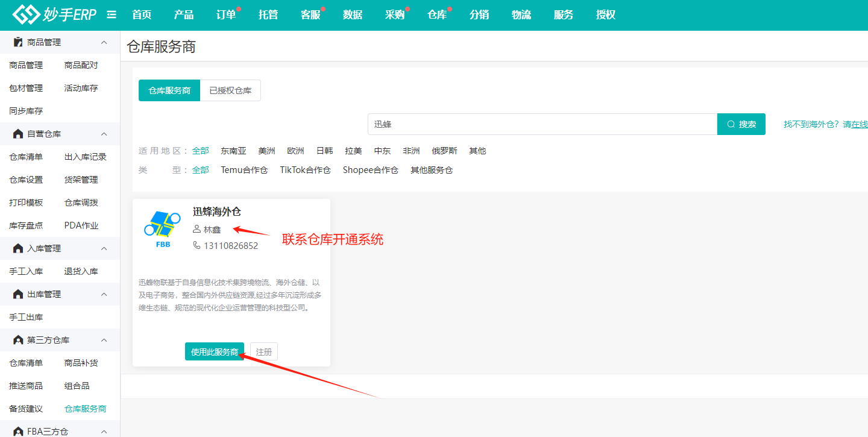
Task: Filter region by 其他
Action: coord(477,151)
